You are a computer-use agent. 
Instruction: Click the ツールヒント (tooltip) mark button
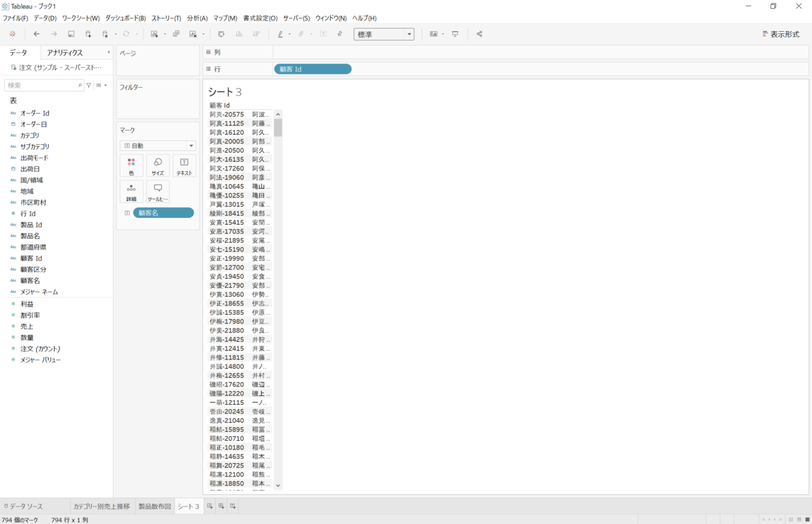pyautogui.click(x=158, y=192)
